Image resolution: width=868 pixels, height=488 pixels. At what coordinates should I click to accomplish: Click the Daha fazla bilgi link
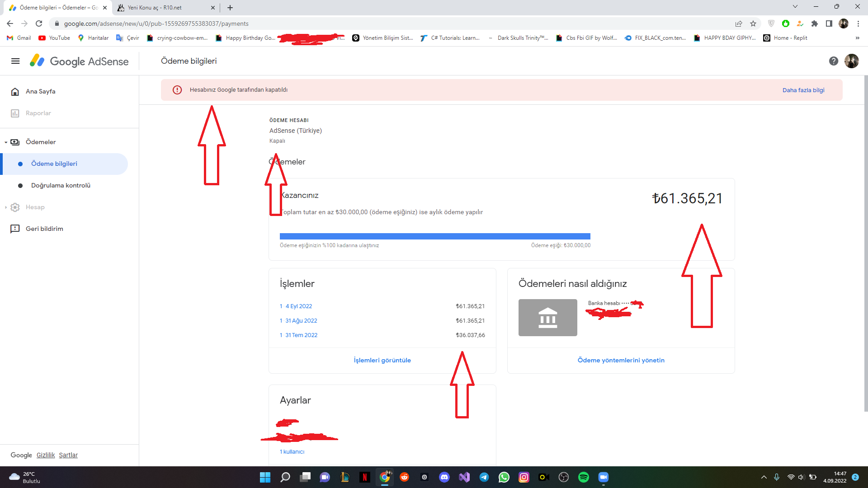coord(803,90)
